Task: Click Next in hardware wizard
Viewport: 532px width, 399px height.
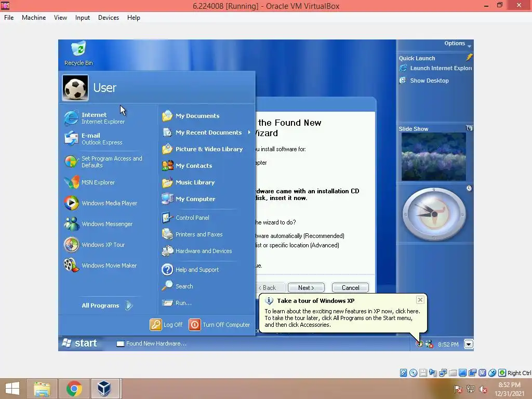Action: pos(306,288)
